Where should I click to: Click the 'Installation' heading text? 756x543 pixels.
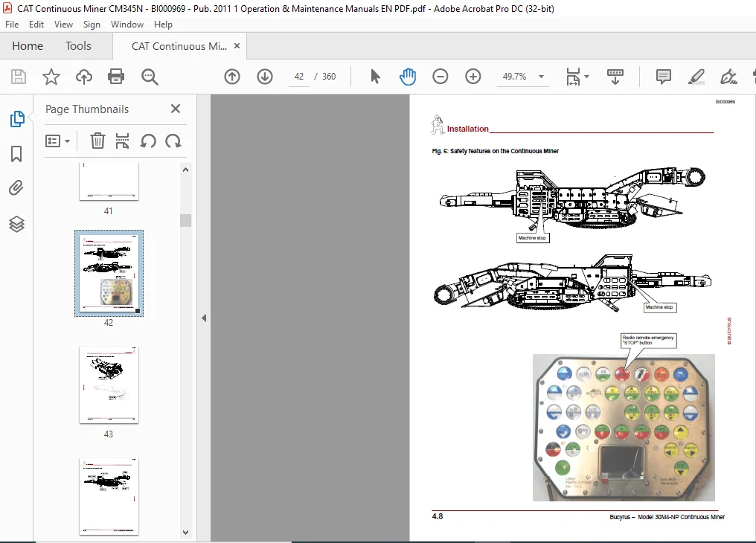(468, 129)
